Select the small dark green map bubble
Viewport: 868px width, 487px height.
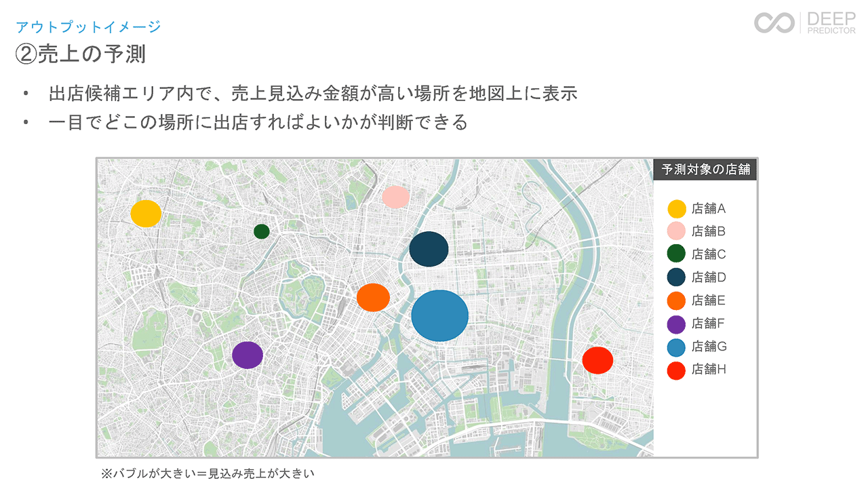pyautogui.click(x=262, y=231)
